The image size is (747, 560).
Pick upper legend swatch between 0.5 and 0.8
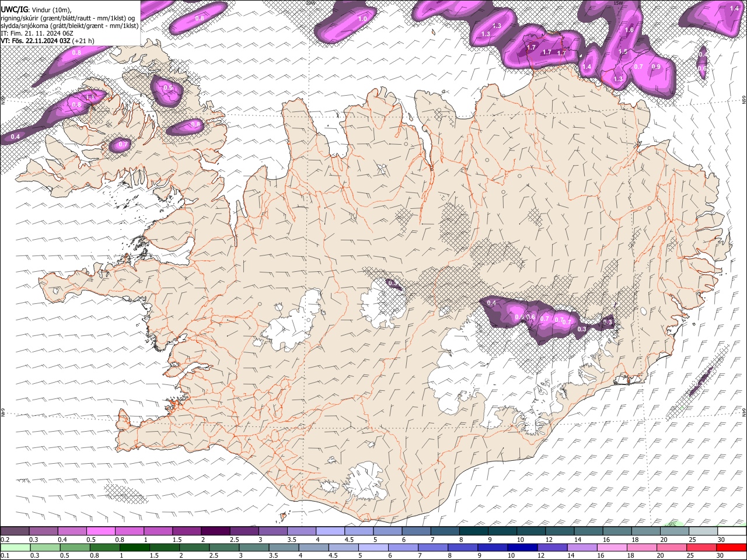click(100, 531)
